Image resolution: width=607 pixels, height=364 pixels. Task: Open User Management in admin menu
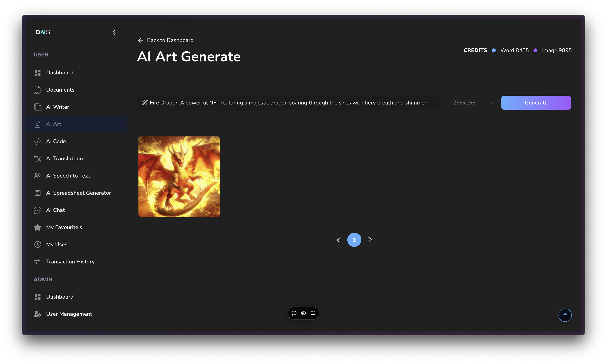pos(69,314)
